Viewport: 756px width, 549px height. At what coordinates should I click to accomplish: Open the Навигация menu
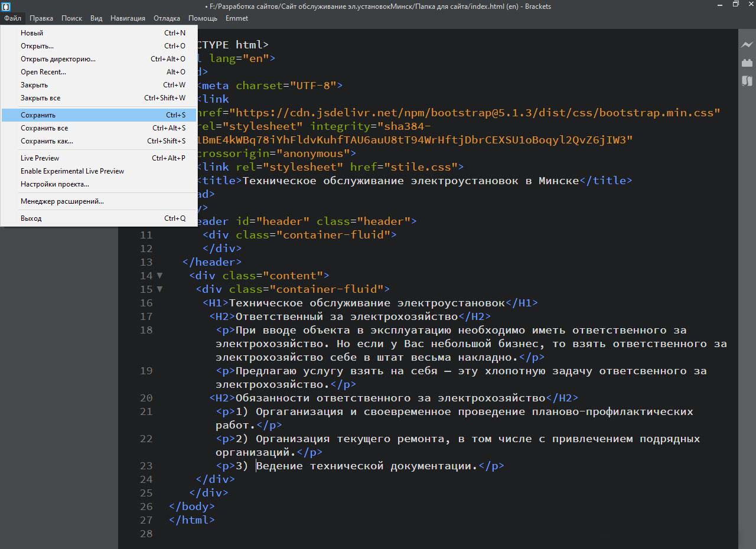click(x=127, y=18)
